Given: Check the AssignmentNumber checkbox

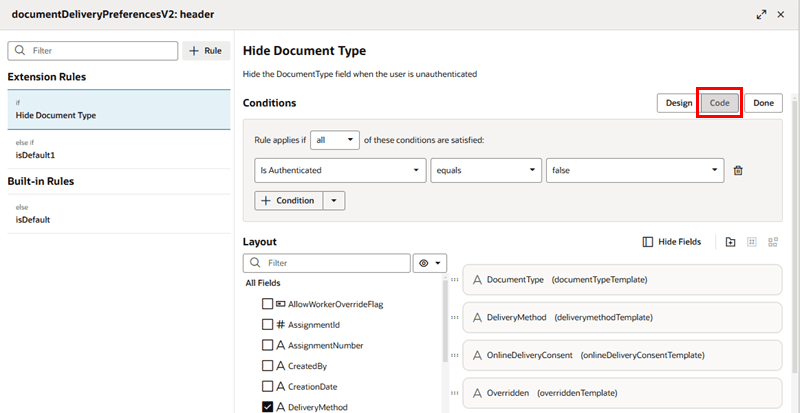Looking at the screenshot, I should pyautogui.click(x=267, y=346).
